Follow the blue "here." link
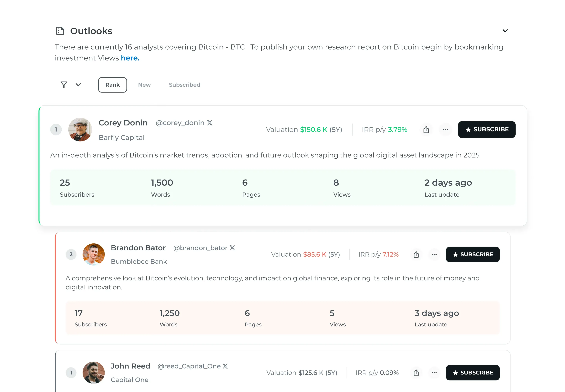The height and width of the screenshot is (392, 565). point(130,58)
